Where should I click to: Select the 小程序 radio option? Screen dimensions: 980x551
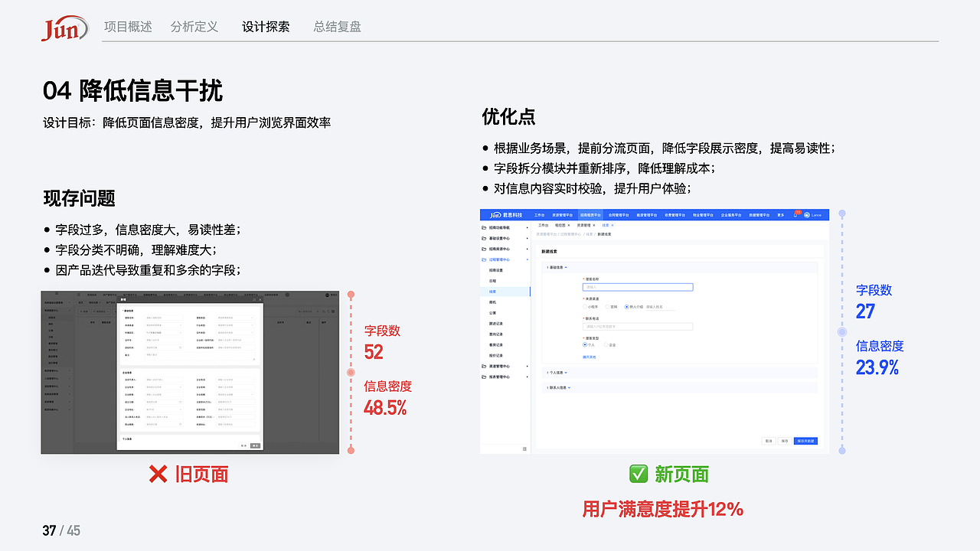tap(585, 307)
